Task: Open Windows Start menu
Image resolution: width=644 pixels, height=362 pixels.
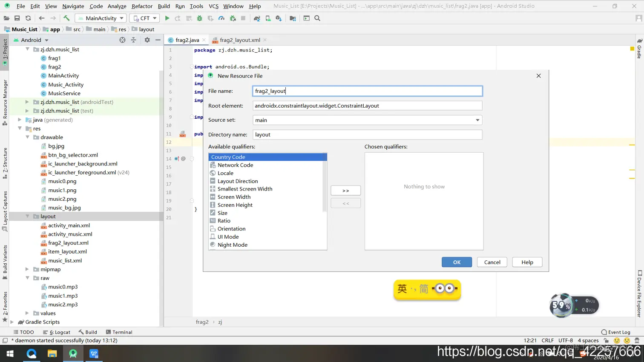Action: point(10,353)
